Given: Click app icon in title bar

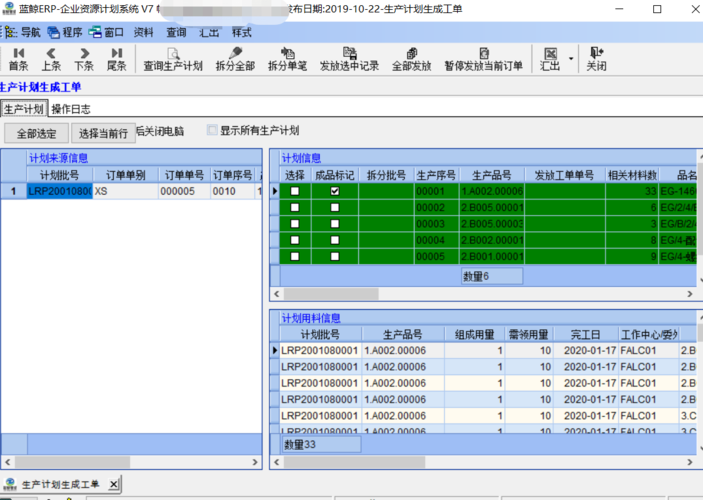Looking at the screenshot, I should click(x=9, y=9).
